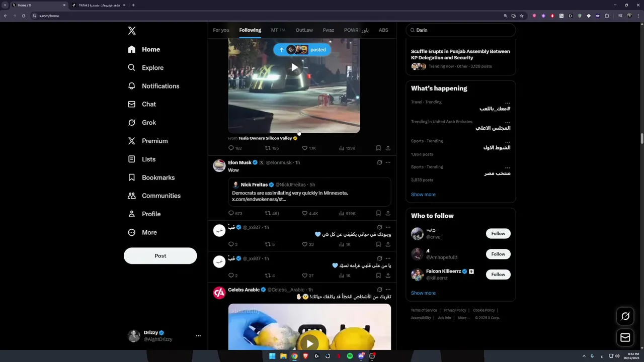Screen dimensions: 644x362
Task: Open Scuffle Erupts in Punjab Assembly story
Action: pyautogui.click(x=460, y=54)
